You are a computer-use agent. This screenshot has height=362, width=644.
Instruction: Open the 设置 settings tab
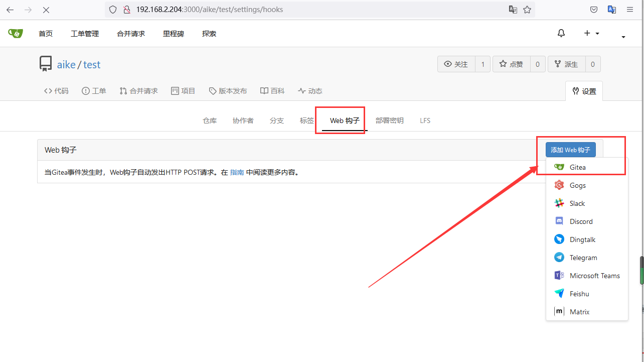tap(584, 91)
